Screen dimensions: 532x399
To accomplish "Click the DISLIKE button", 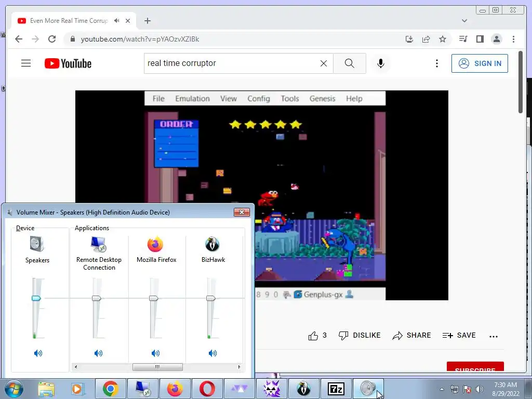I will 360,336.
